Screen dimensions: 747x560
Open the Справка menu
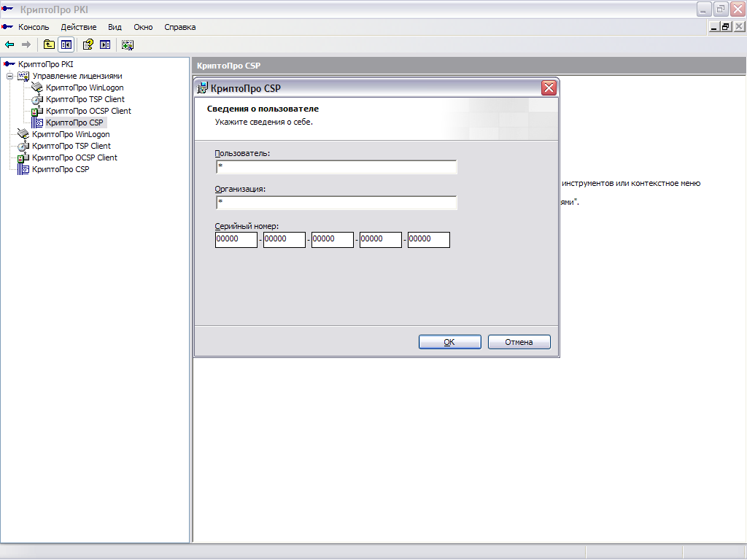(180, 27)
